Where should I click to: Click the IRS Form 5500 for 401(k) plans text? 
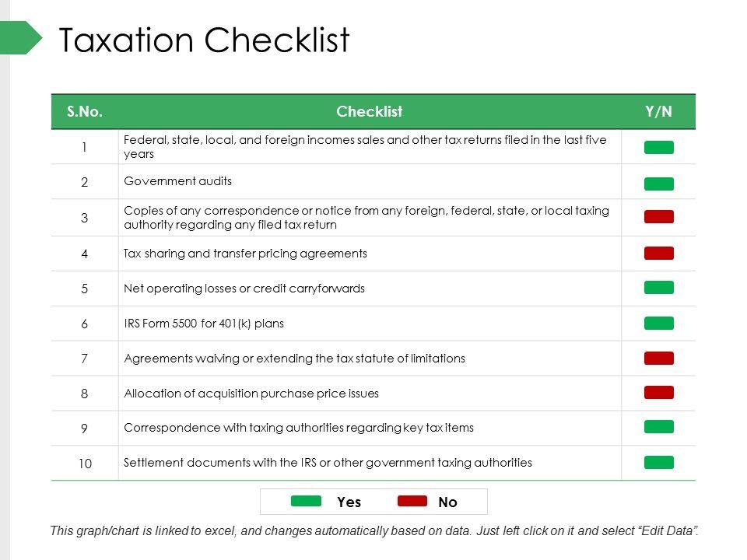coord(204,324)
